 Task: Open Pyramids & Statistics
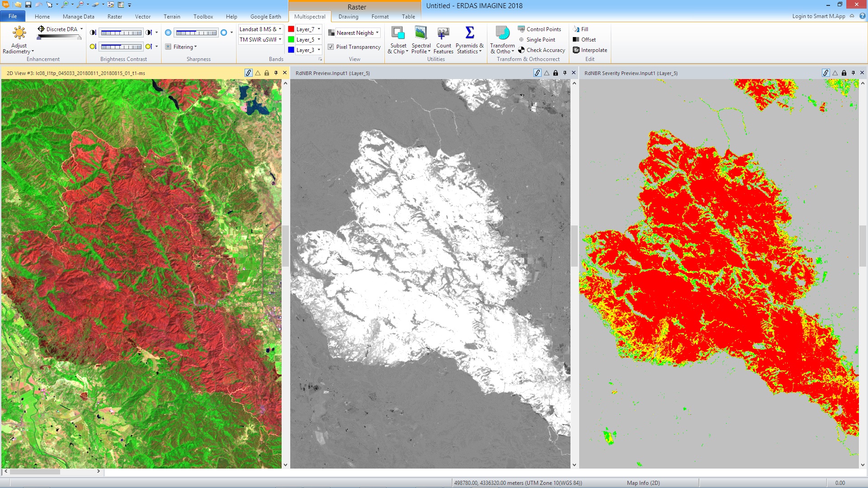click(469, 41)
